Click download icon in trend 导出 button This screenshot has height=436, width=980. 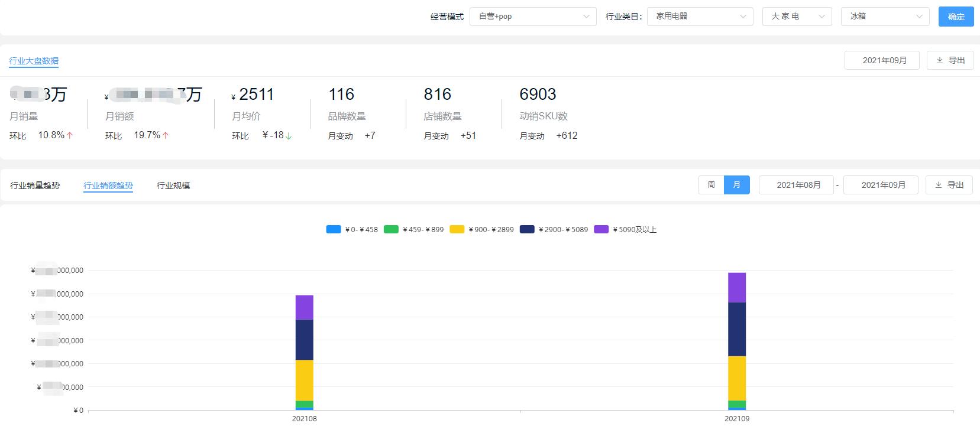[x=939, y=185]
